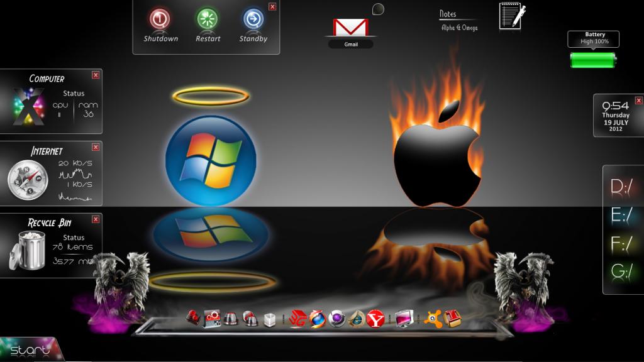This screenshot has width=644, height=362.
Task: Open the Safari compass in Internet widget
Action: pyautogui.click(x=28, y=180)
